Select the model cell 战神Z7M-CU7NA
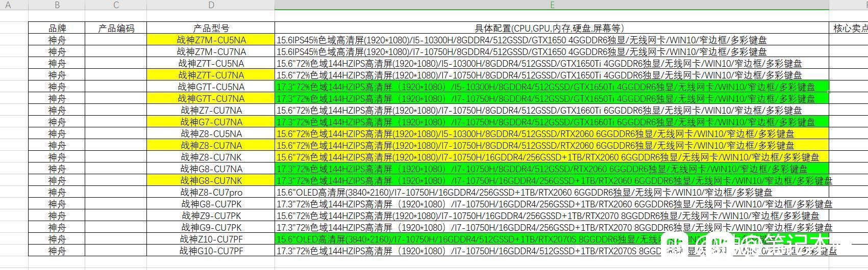 click(211, 51)
